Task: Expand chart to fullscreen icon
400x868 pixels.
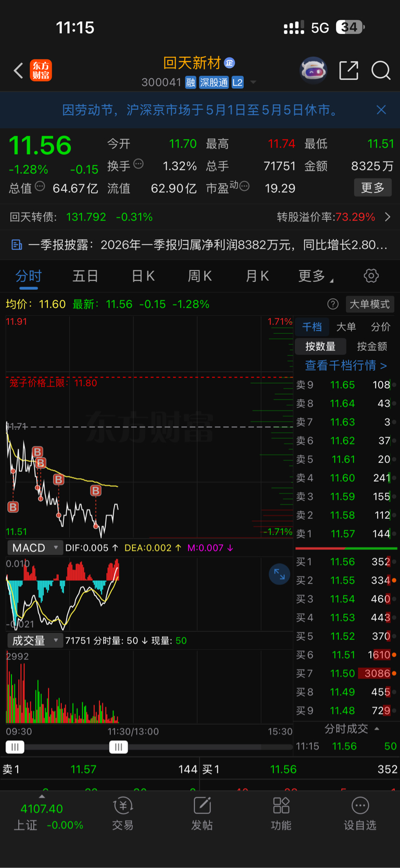Action: point(279,574)
